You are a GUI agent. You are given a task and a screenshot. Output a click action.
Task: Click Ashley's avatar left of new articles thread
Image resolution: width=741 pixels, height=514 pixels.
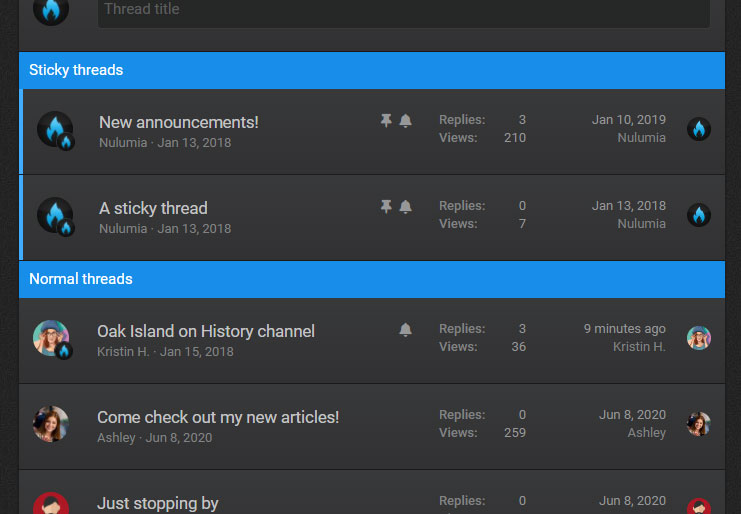coord(51,425)
